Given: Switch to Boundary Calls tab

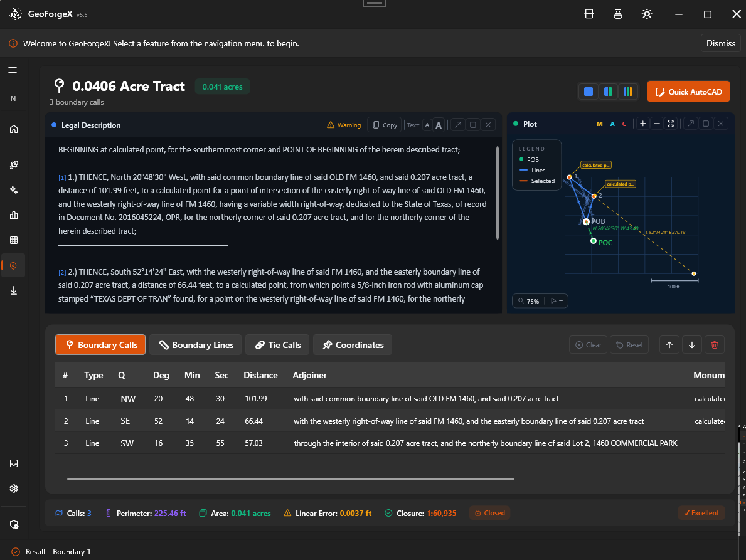Looking at the screenshot, I should click(100, 345).
